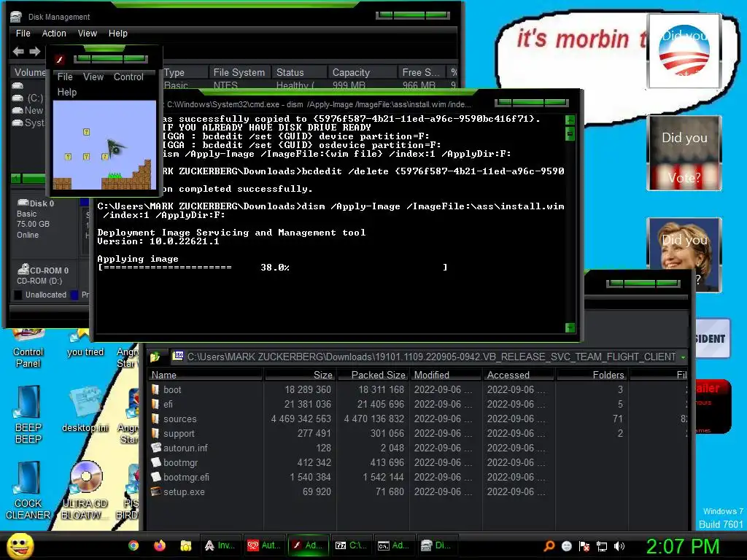Open File menu in Disk Management
The width and height of the screenshot is (747, 560).
(x=23, y=34)
